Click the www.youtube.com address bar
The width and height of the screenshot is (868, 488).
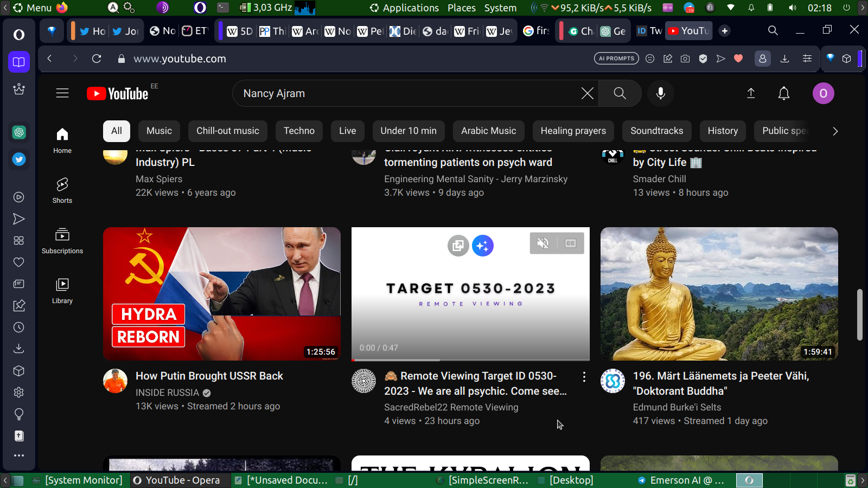180,59
